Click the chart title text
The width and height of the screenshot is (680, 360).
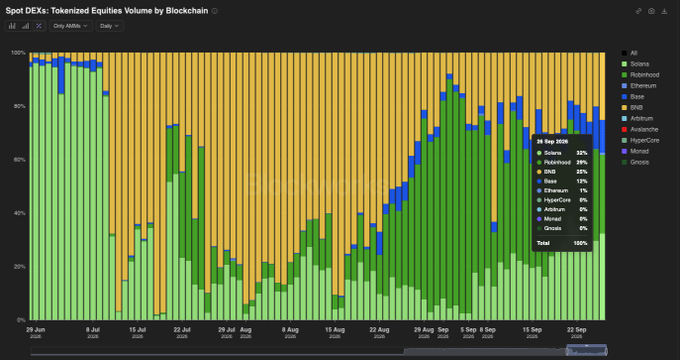(x=107, y=11)
